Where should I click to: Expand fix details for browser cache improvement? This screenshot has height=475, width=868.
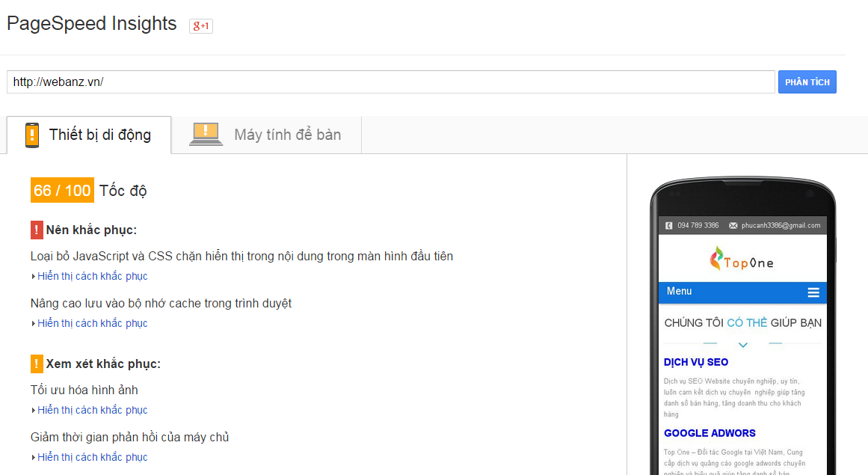click(x=92, y=322)
